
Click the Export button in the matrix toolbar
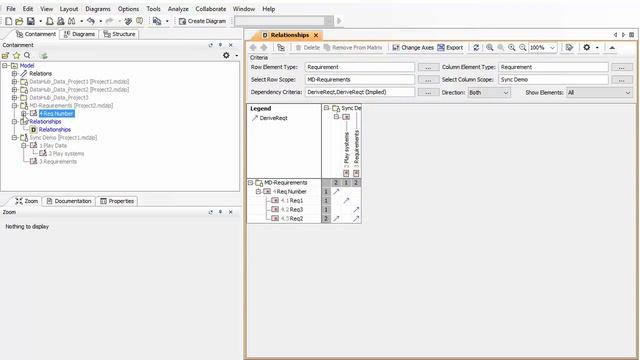tap(450, 48)
